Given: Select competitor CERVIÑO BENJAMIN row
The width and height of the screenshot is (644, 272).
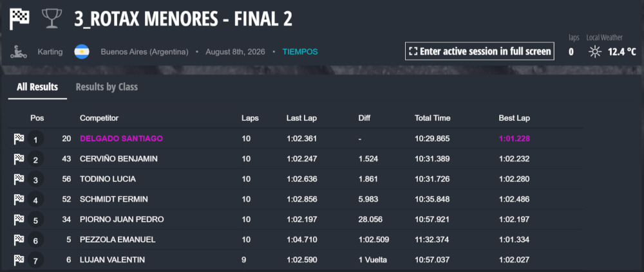Looking at the screenshot, I should click(296, 159).
